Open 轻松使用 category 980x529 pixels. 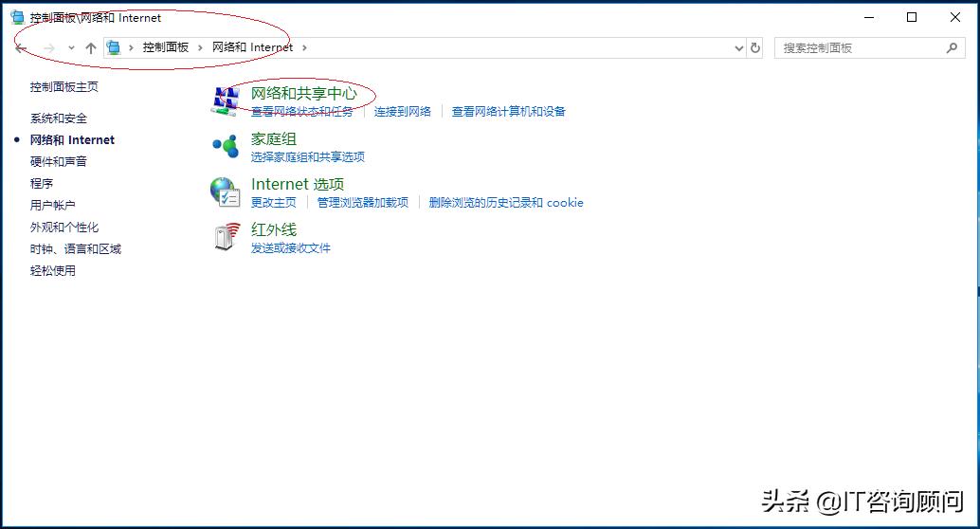[x=53, y=271]
